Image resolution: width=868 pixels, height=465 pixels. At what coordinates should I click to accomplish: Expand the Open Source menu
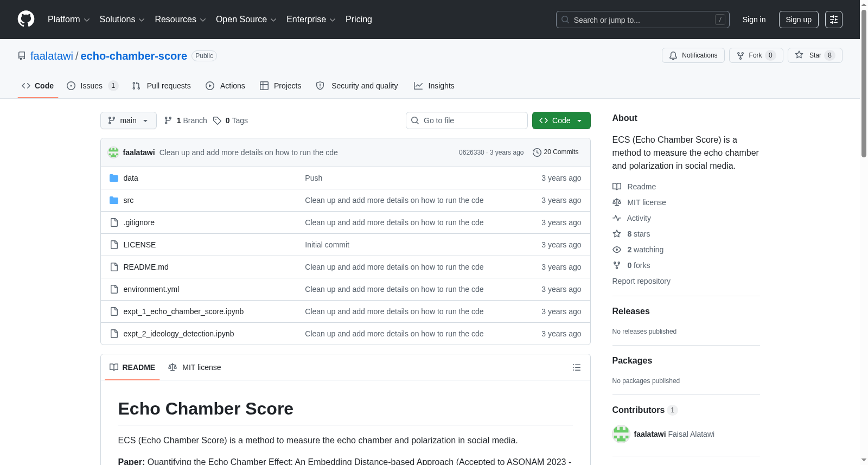click(246, 20)
